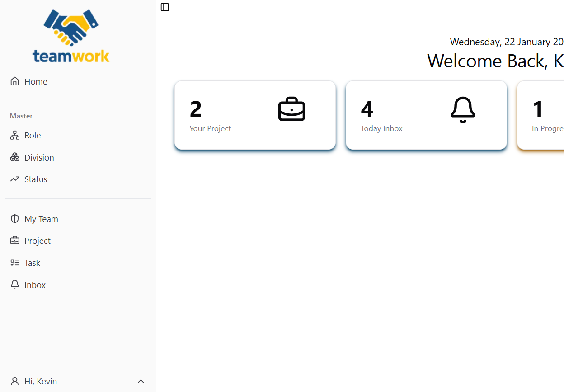The width and height of the screenshot is (564, 392).
Task: Click the Your Project card label
Action: 210,128
